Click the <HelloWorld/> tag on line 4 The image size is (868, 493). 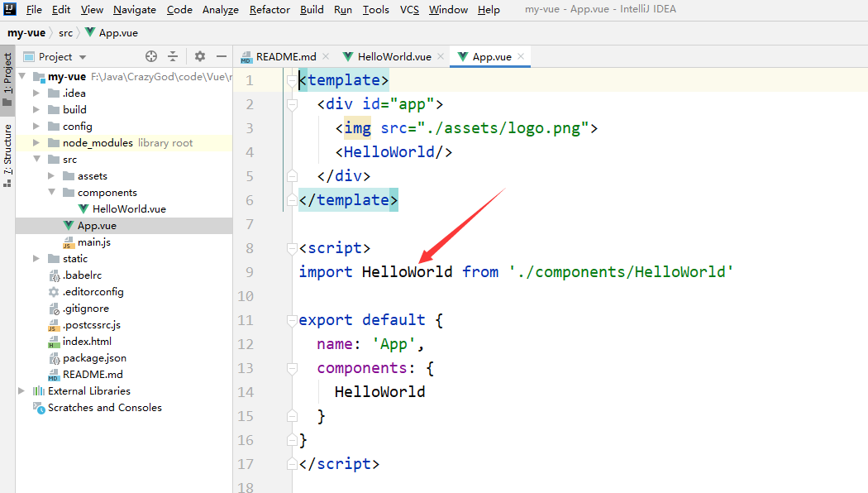pyautogui.click(x=393, y=151)
